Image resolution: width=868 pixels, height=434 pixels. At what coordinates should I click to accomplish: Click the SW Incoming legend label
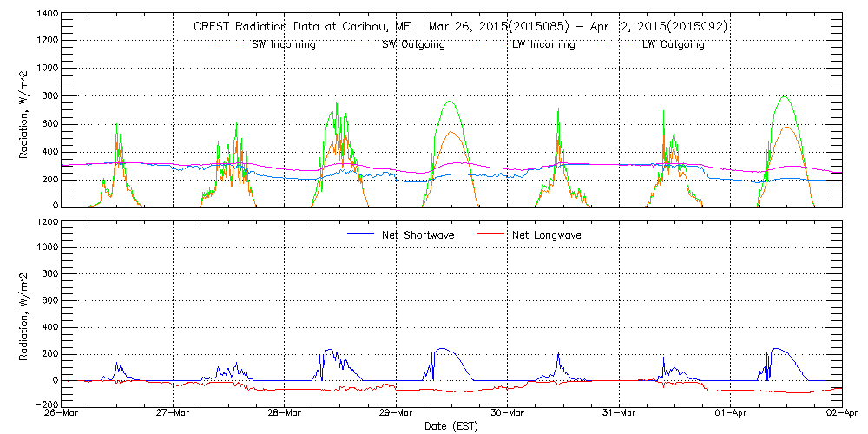(281, 44)
